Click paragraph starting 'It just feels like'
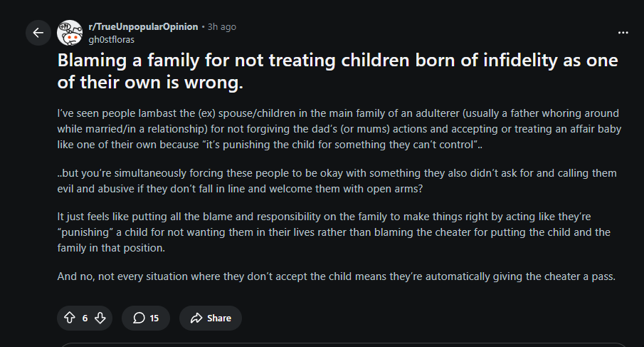 [334, 232]
